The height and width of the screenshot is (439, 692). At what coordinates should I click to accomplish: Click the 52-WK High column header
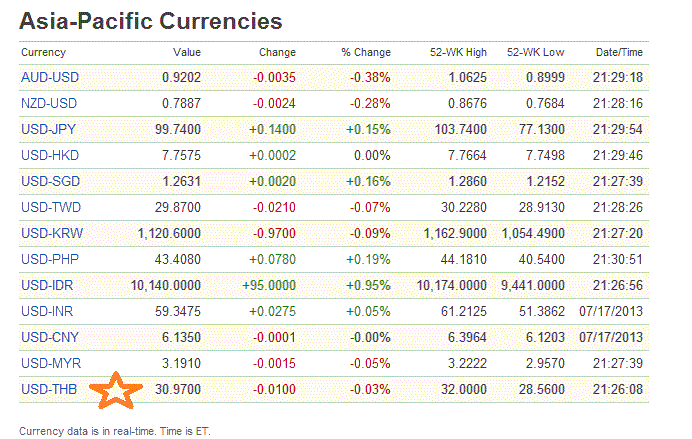click(458, 52)
